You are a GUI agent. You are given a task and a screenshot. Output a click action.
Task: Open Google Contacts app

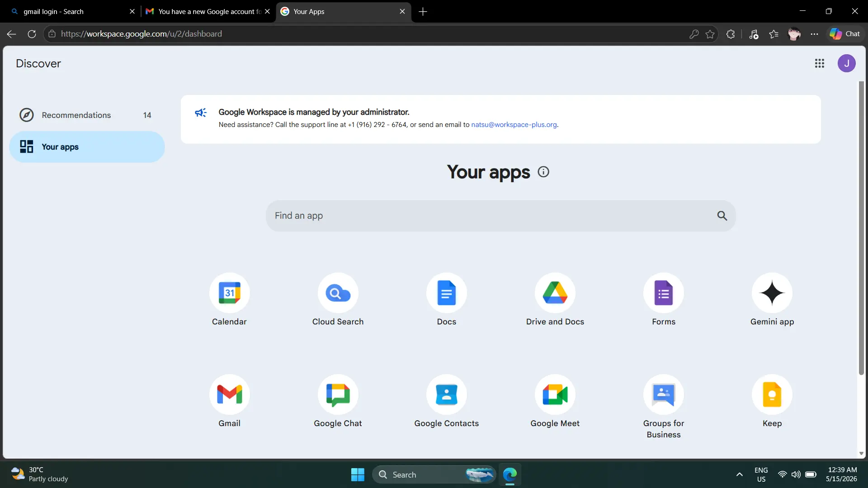446,394
